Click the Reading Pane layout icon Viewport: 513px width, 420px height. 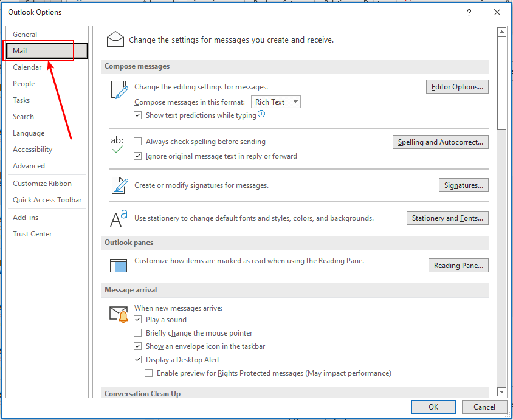point(119,265)
